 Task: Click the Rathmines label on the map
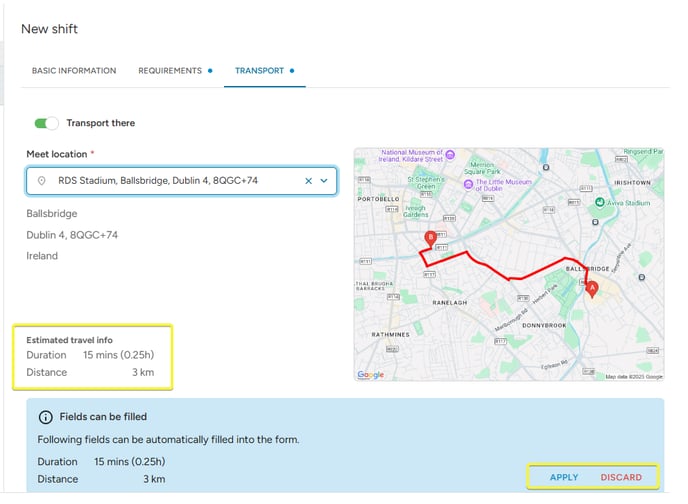tap(391, 335)
